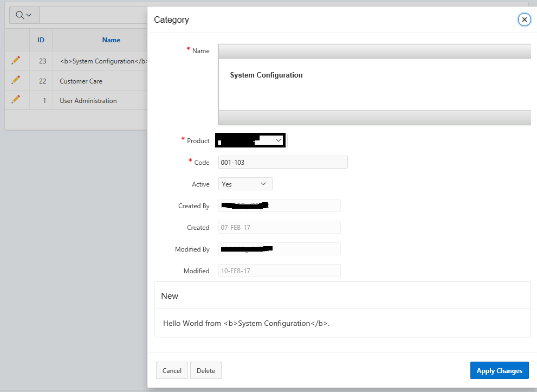Click the Cancel button
Screen dimensions: 537x392
pos(172,370)
